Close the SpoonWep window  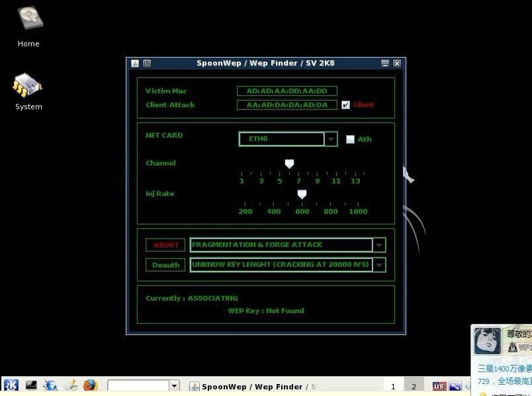click(x=396, y=64)
